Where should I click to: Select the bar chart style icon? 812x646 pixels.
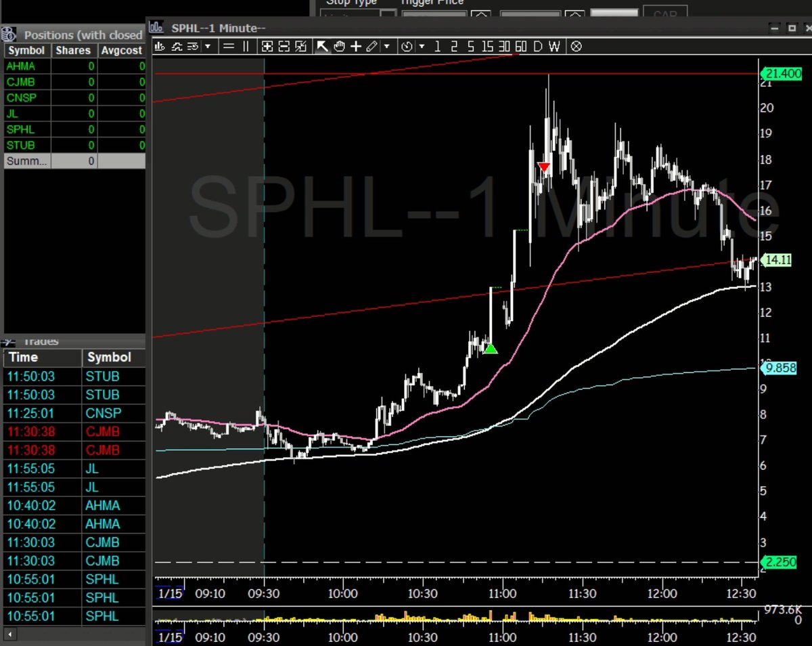pyautogui.click(x=160, y=46)
